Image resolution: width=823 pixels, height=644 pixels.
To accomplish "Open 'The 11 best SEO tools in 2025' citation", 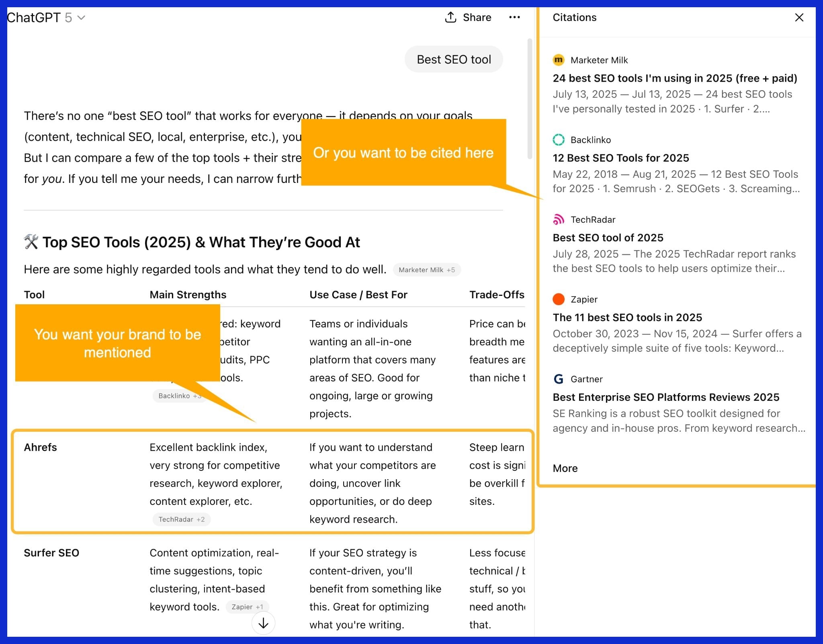I will point(627,317).
